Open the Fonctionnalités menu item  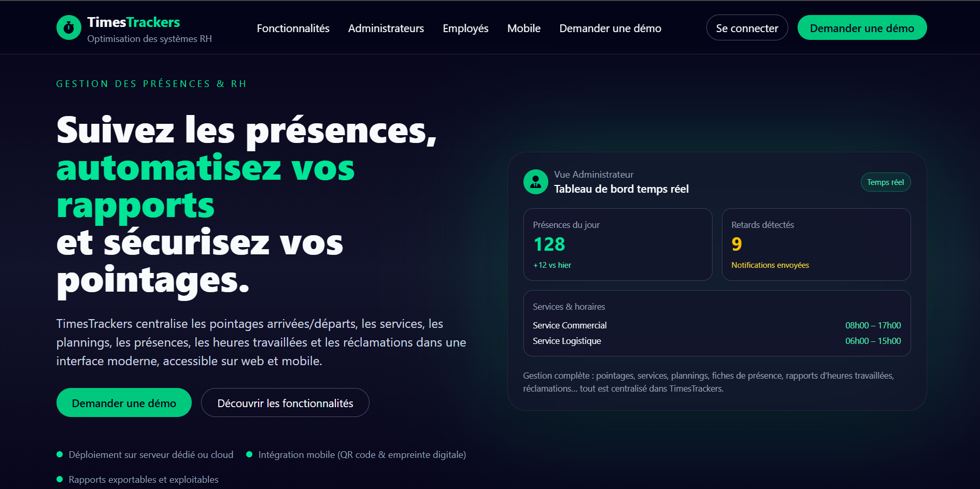pyautogui.click(x=293, y=28)
